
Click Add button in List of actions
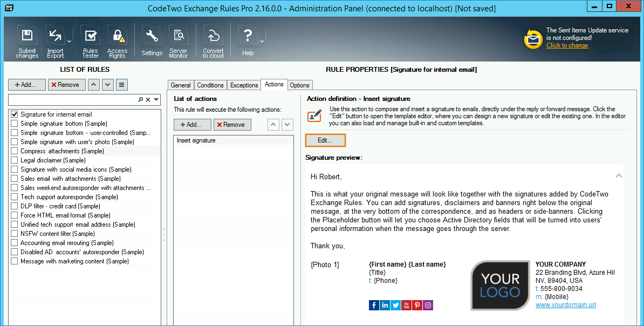[192, 125]
